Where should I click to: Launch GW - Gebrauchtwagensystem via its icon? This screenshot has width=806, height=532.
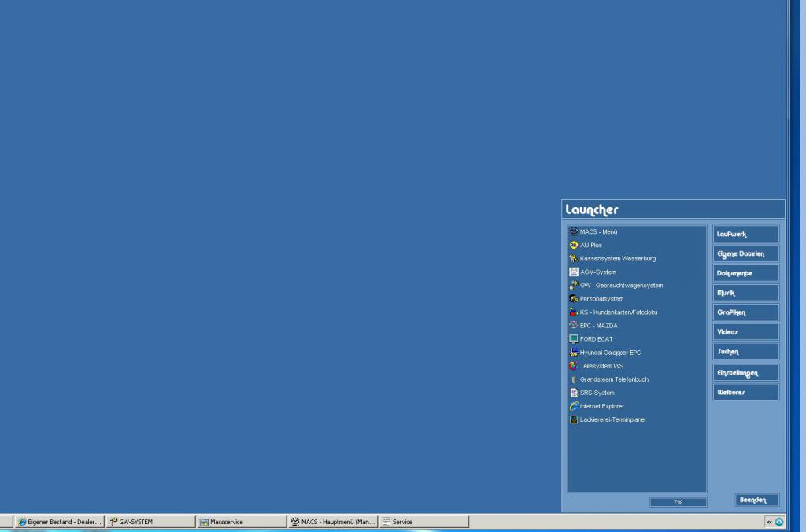click(x=574, y=285)
